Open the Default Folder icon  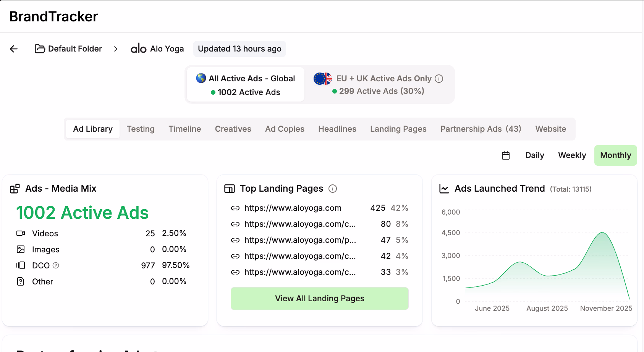pos(40,48)
